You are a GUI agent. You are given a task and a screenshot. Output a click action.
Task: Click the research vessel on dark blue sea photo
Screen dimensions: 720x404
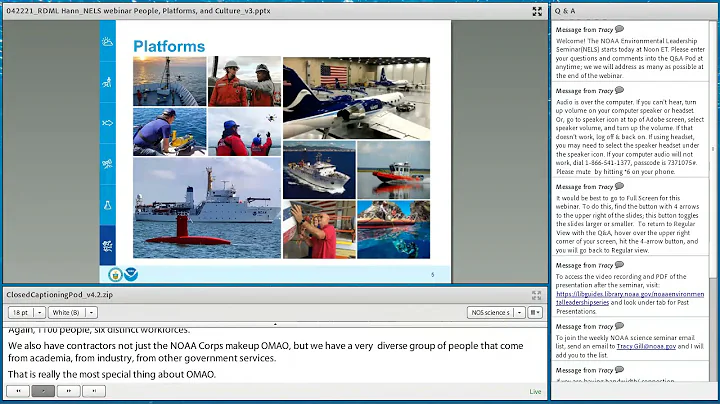pos(319,170)
